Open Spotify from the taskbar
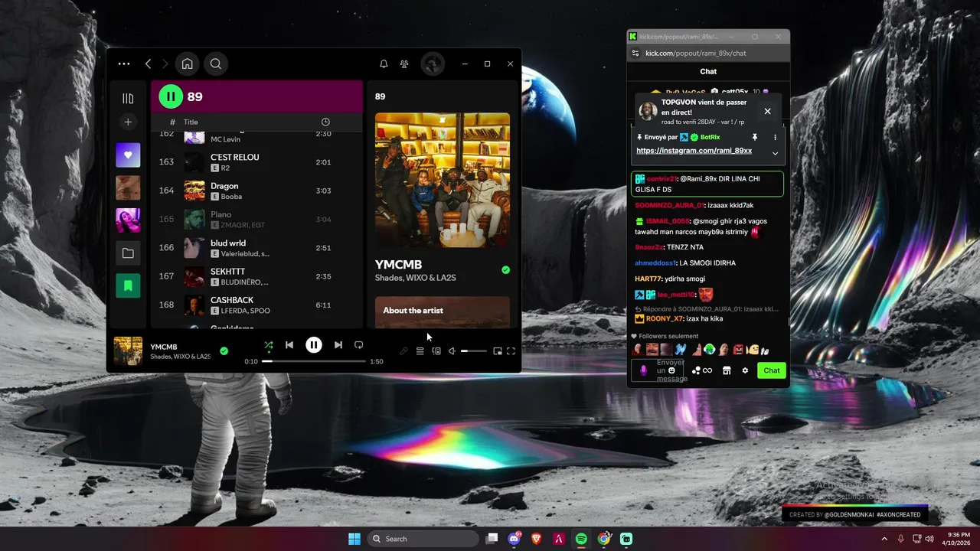This screenshot has width=980, height=551. click(581, 539)
